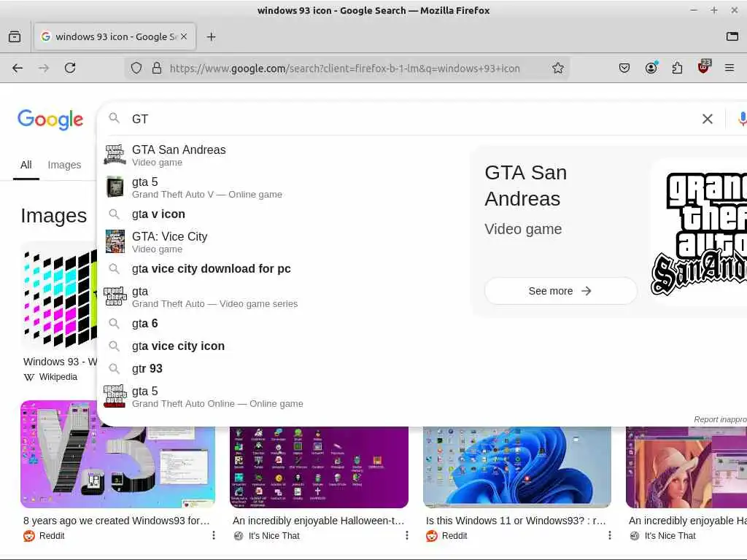Click '8 years ago we created Windows93 for…' link

[x=116, y=521]
